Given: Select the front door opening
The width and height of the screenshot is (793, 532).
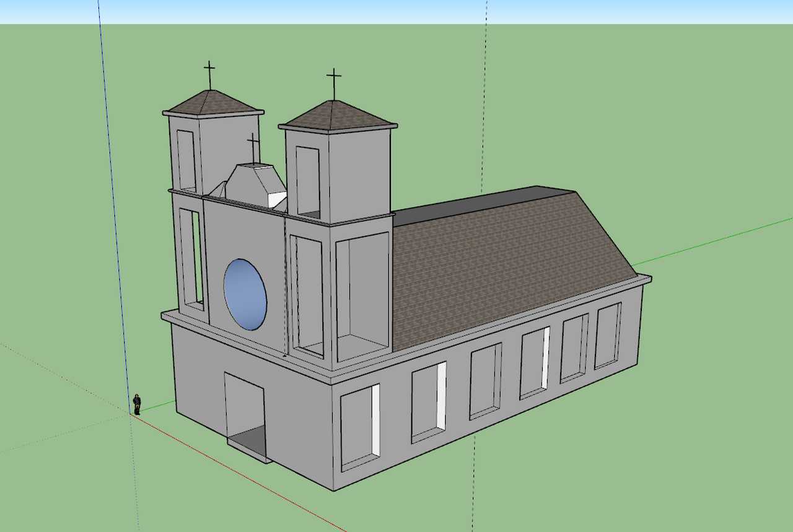Looking at the screenshot, I should click(245, 414).
